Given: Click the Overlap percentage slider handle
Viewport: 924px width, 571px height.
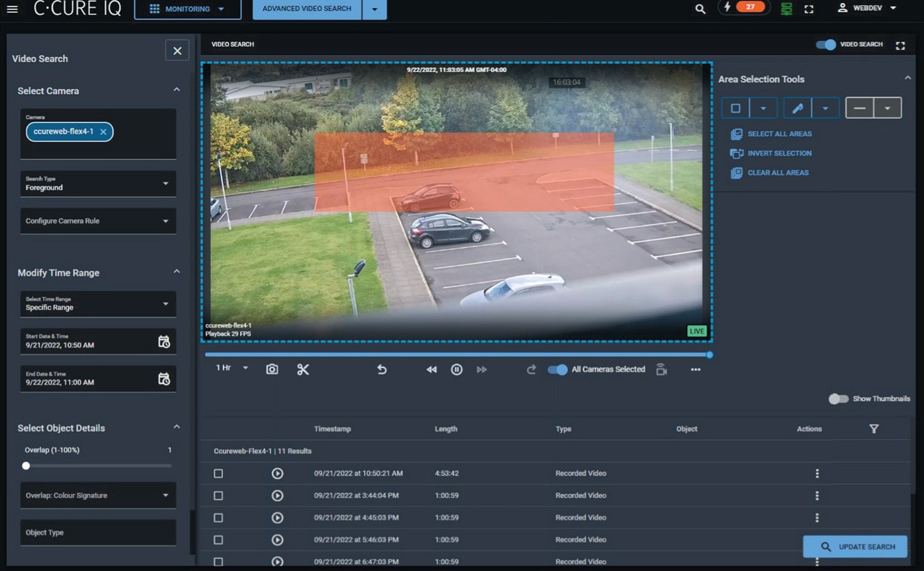Looking at the screenshot, I should pyautogui.click(x=26, y=466).
